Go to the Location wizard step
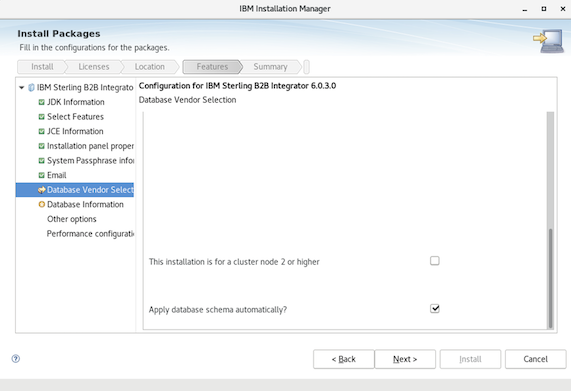 click(x=150, y=67)
